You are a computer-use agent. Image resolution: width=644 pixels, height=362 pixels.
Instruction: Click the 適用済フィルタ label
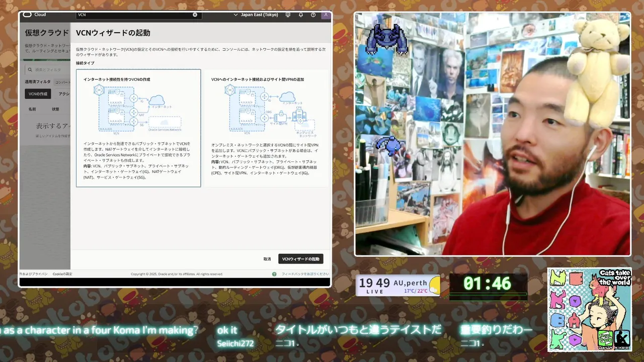coord(38,81)
